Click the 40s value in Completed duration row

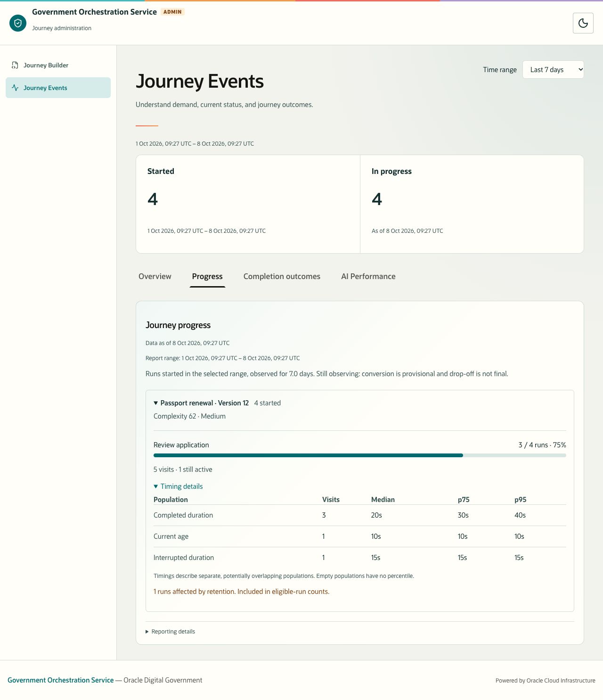pyautogui.click(x=520, y=515)
